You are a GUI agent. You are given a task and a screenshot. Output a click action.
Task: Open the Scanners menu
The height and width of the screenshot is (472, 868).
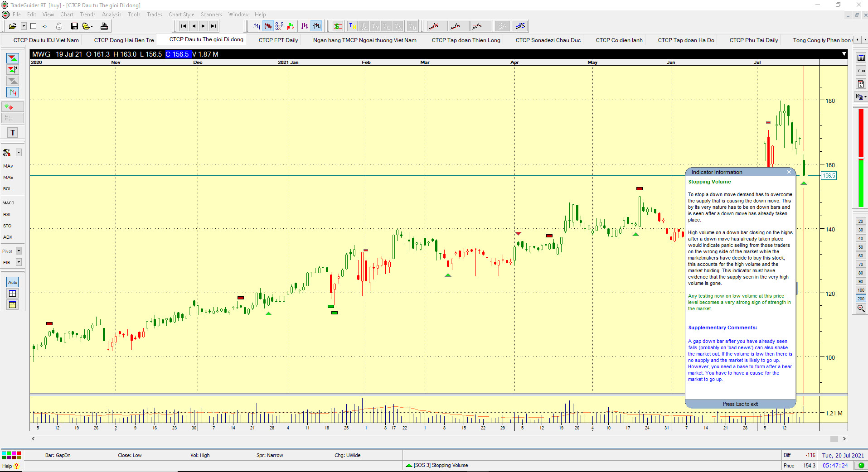(211, 14)
